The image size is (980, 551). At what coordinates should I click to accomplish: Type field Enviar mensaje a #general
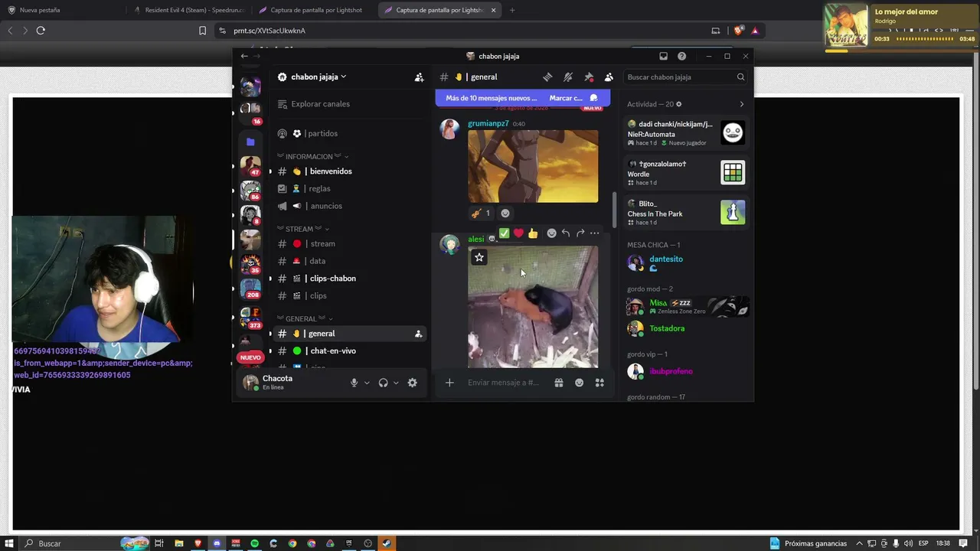click(504, 383)
